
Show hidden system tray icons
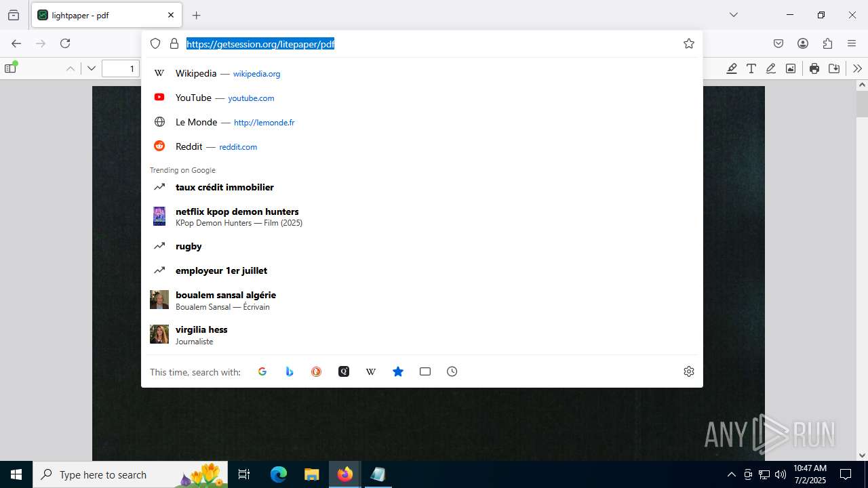pyautogui.click(x=731, y=474)
